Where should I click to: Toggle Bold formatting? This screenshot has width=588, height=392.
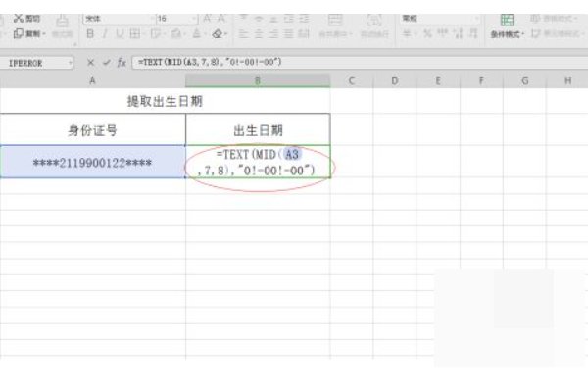[x=90, y=34]
